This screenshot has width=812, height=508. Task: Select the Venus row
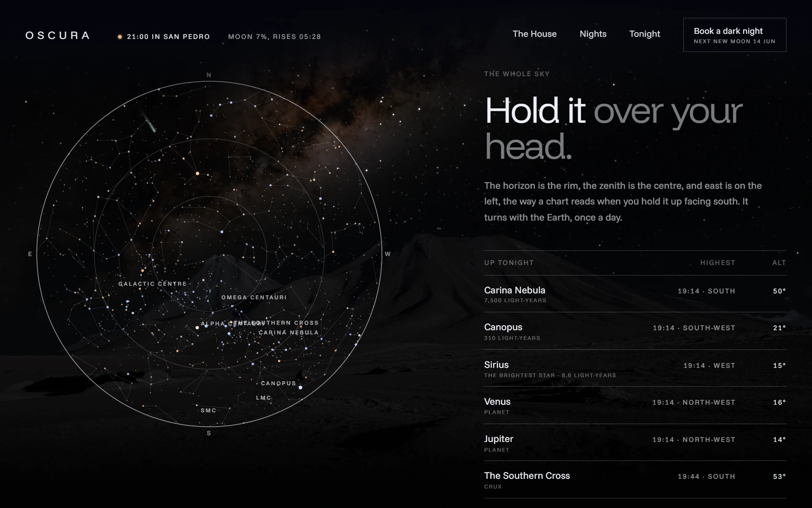point(635,405)
